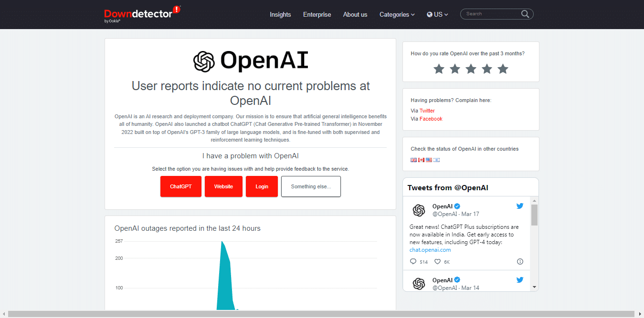Screen dimensions: 644x318
Task: Click the first rating star
Action: tap(439, 69)
